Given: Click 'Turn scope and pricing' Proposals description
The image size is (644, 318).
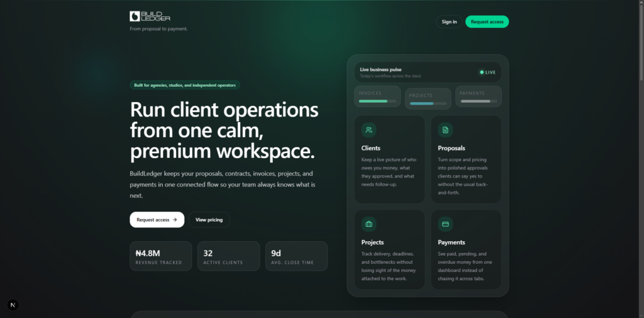Looking at the screenshot, I should (x=464, y=176).
